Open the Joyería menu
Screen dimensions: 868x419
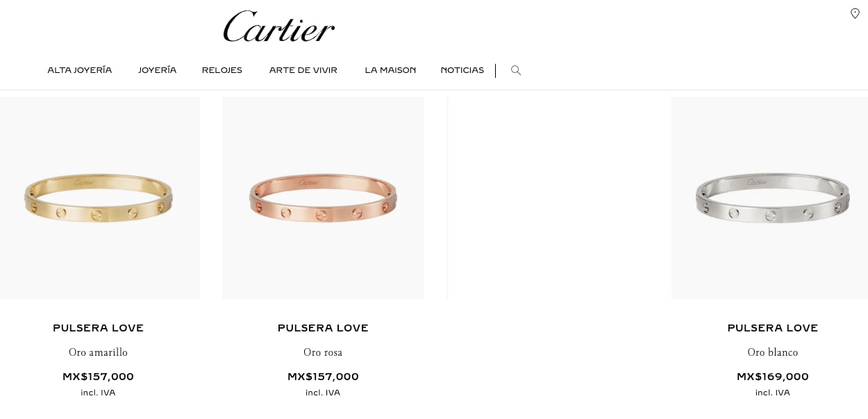pos(158,70)
